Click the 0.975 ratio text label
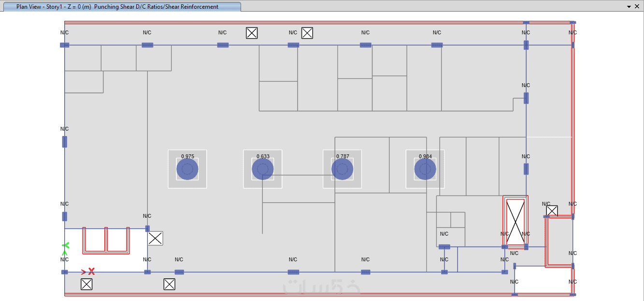 (187, 156)
